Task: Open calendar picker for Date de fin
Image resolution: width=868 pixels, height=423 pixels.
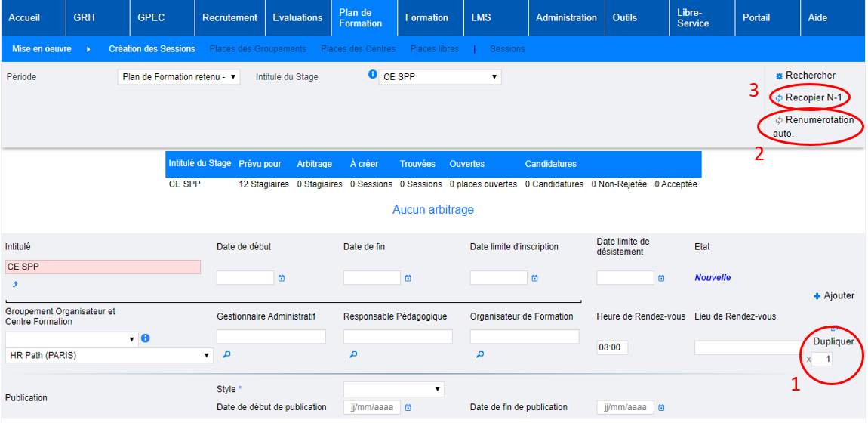Action: click(408, 278)
